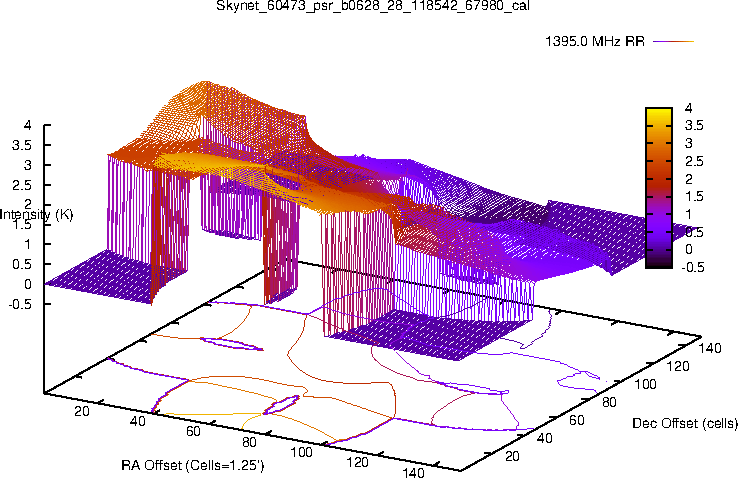738x478 pixels.
Task: Select the legend label 1395.0 MHz RR
Action: point(595,41)
